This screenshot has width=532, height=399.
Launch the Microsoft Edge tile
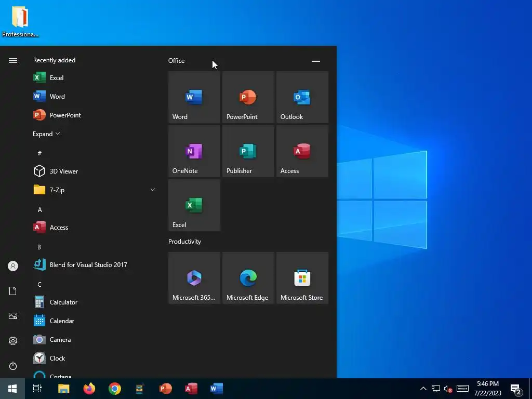[x=248, y=278]
